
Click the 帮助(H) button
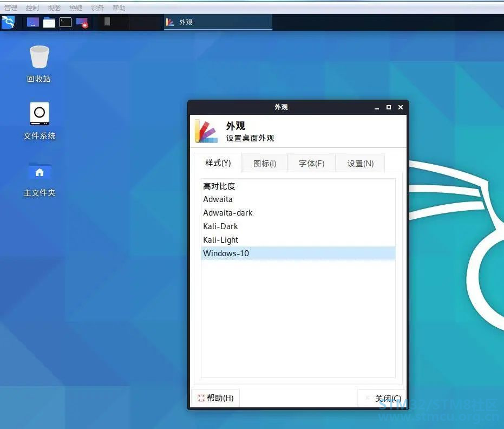215,398
